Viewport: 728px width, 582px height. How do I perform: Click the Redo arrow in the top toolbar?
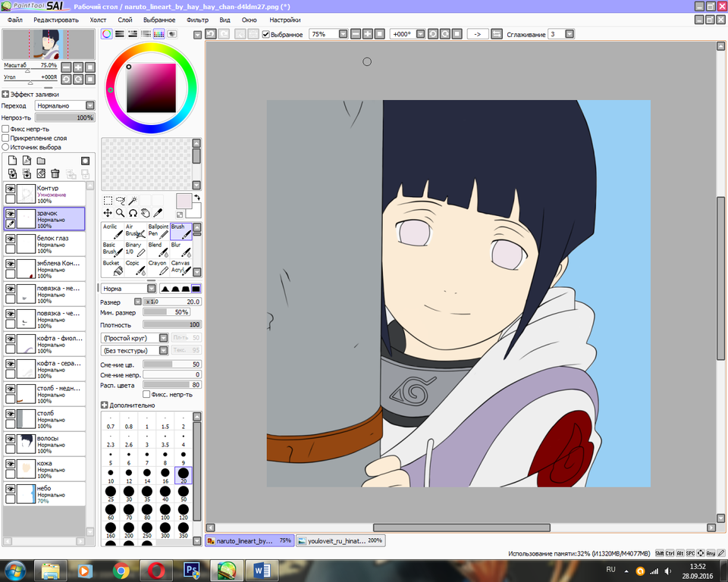point(224,34)
